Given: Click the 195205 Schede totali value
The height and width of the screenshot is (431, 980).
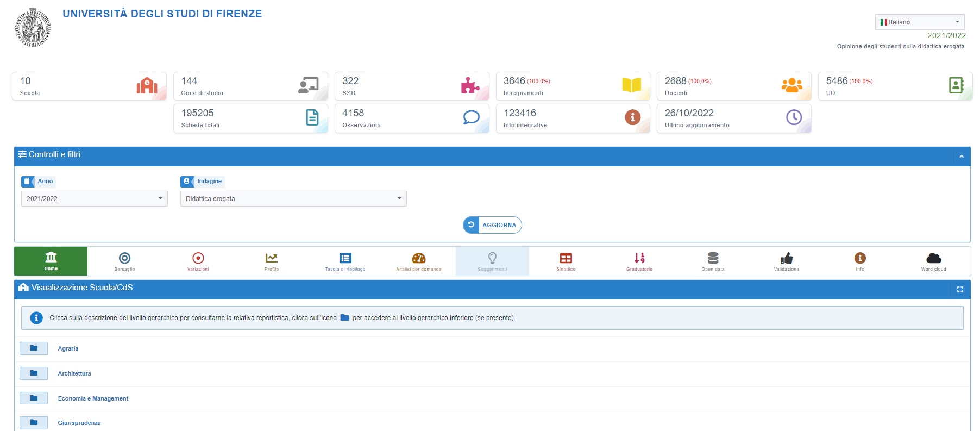Looking at the screenshot, I should pos(198,113).
